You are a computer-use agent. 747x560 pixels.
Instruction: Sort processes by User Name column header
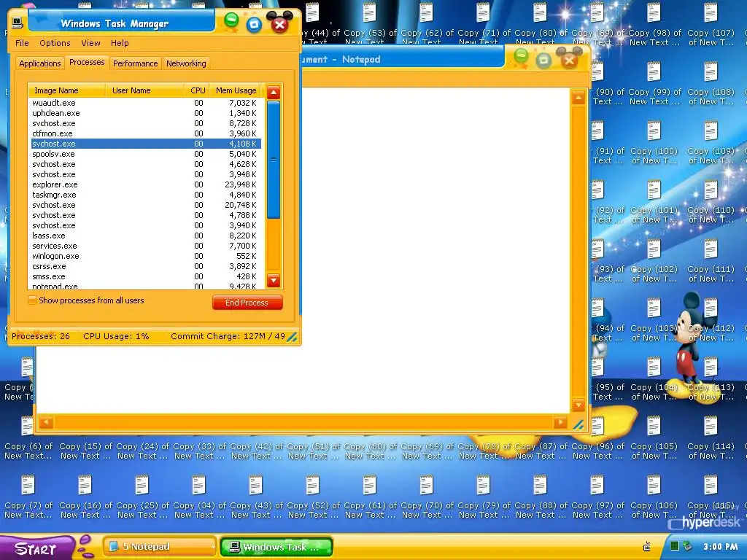pos(145,90)
